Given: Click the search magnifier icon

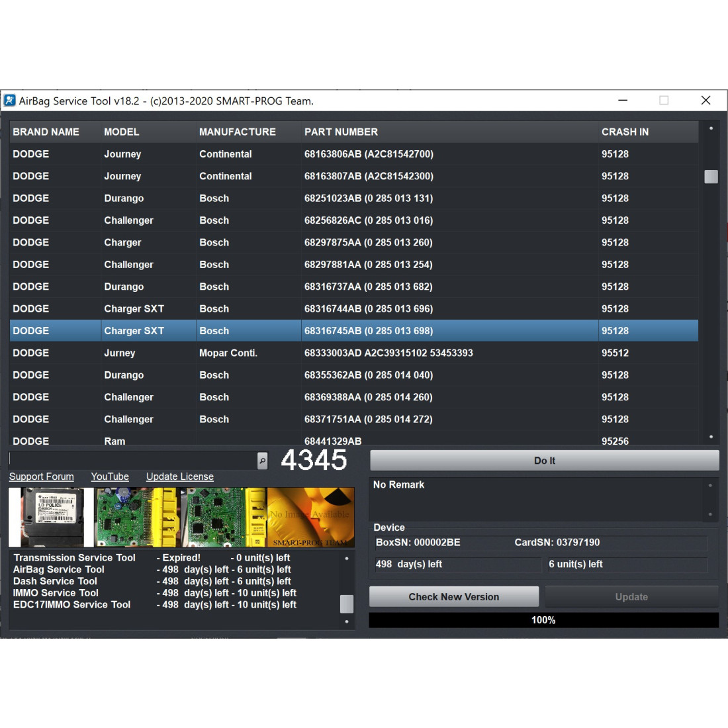Looking at the screenshot, I should coord(262,461).
